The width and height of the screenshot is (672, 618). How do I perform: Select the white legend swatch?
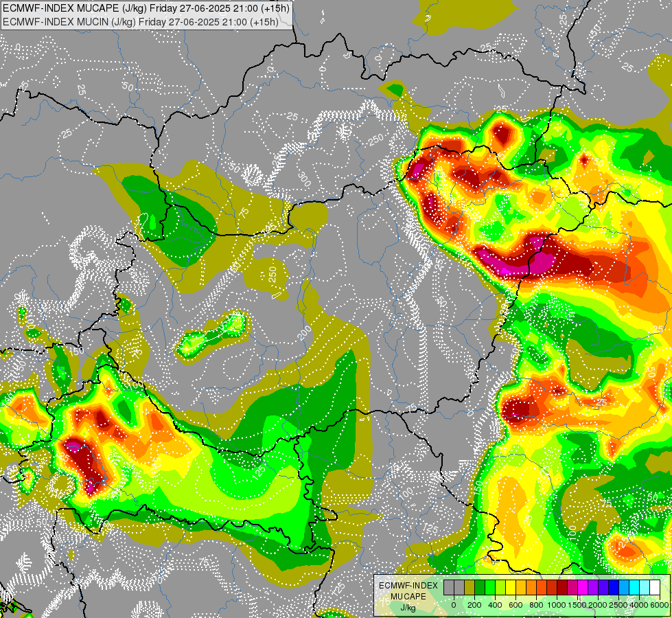pyautogui.click(x=655, y=588)
